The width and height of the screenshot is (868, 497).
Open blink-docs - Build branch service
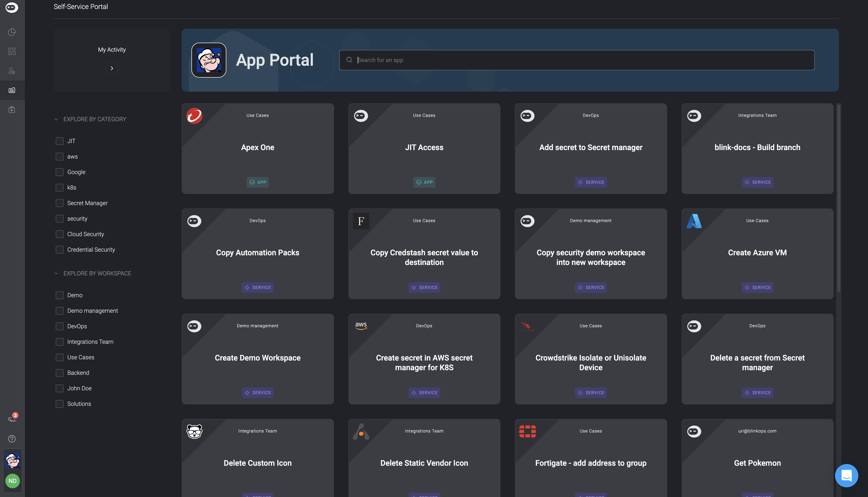(757, 149)
